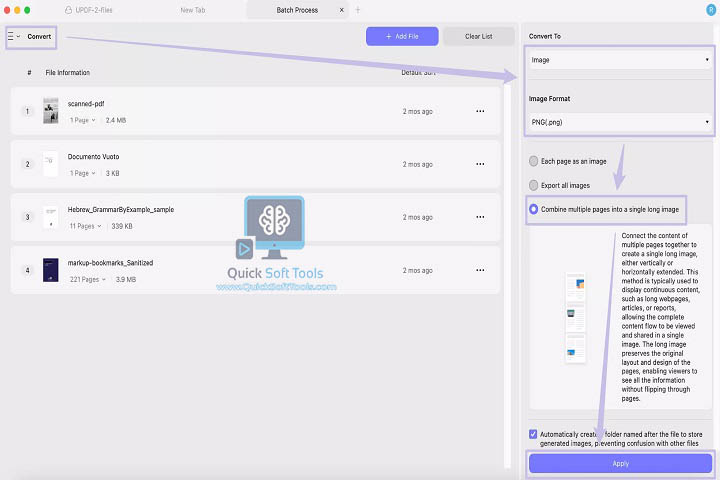Expand page range of Documento Vuoto
Image resolution: width=720 pixels, height=480 pixels.
click(x=83, y=173)
